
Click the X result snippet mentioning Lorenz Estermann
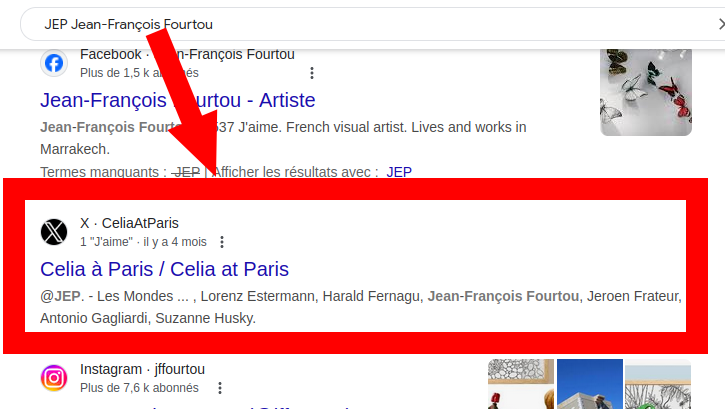360,307
